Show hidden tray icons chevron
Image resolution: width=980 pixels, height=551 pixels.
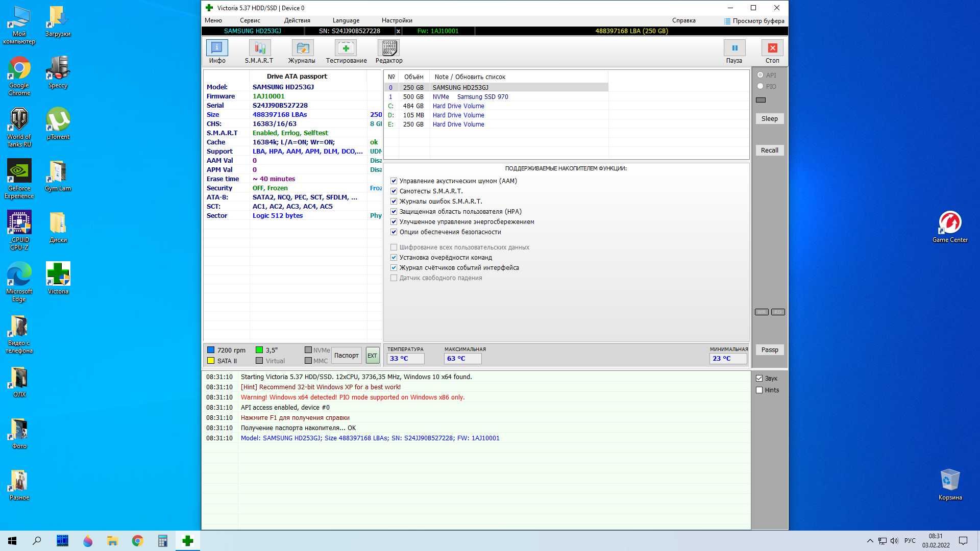point(870,541)
